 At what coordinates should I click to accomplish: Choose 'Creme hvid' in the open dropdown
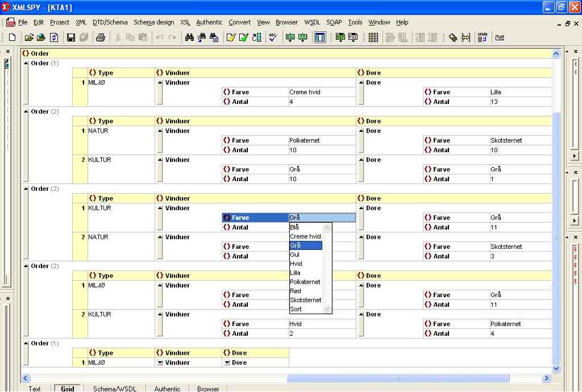pos(305,236)
